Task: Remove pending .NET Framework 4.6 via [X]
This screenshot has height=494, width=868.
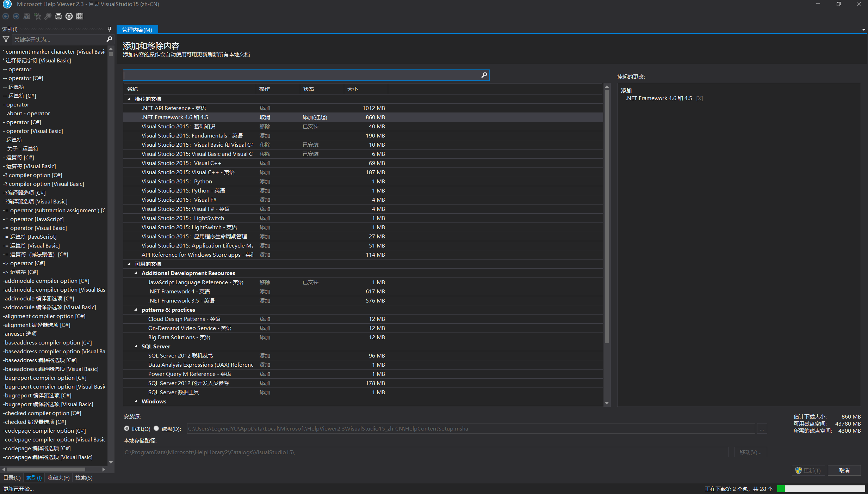Action: click(699, 98)
